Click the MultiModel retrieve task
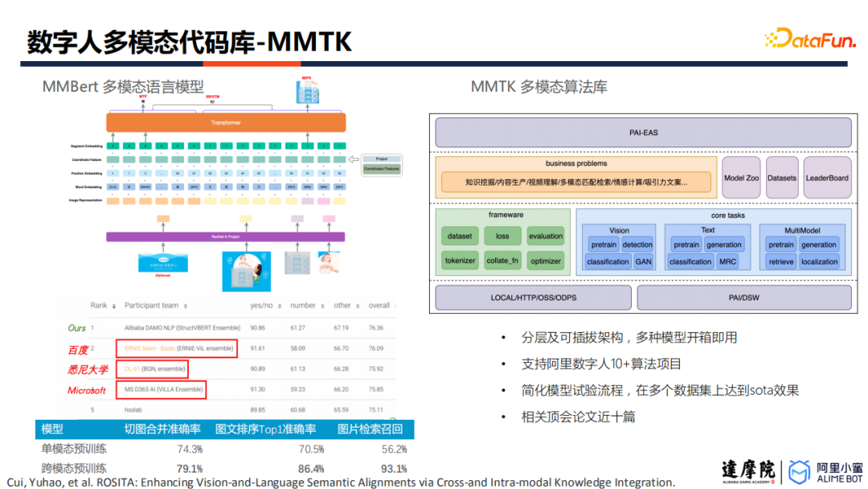The height and width of the screenshot is (489, 868). [781, 261]
